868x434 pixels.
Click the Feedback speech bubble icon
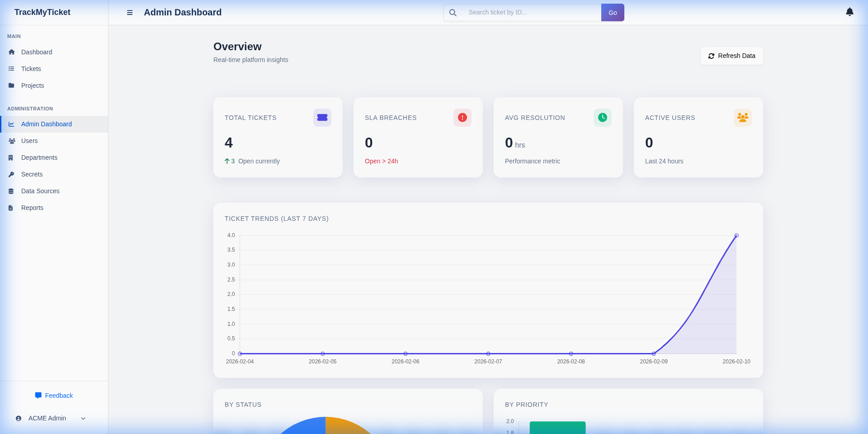point(38,396)
